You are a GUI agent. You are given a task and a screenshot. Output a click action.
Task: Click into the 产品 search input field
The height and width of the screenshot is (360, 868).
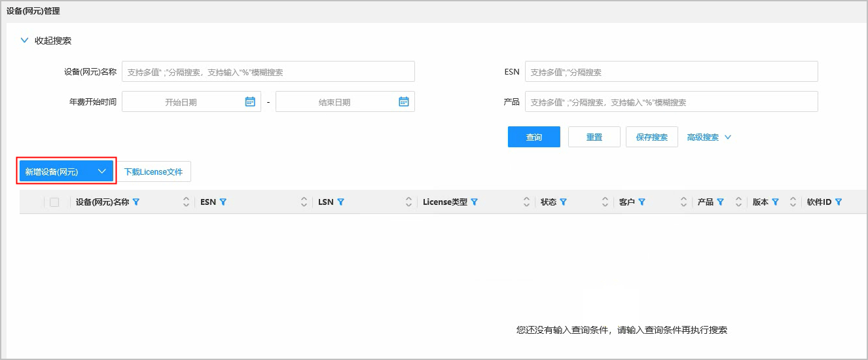point(671,102)
